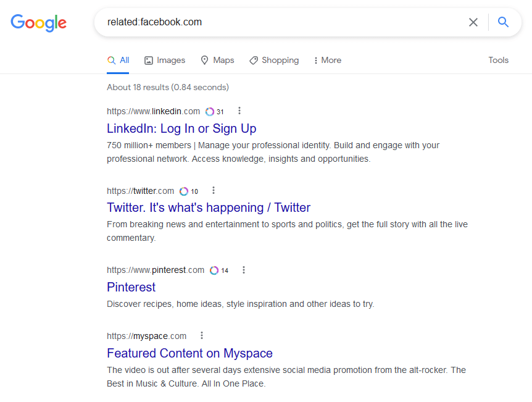This screenshot has width=532, height=402.
Task: Click the circular badge icon next to twitter.com
Action: click(184, 191)
